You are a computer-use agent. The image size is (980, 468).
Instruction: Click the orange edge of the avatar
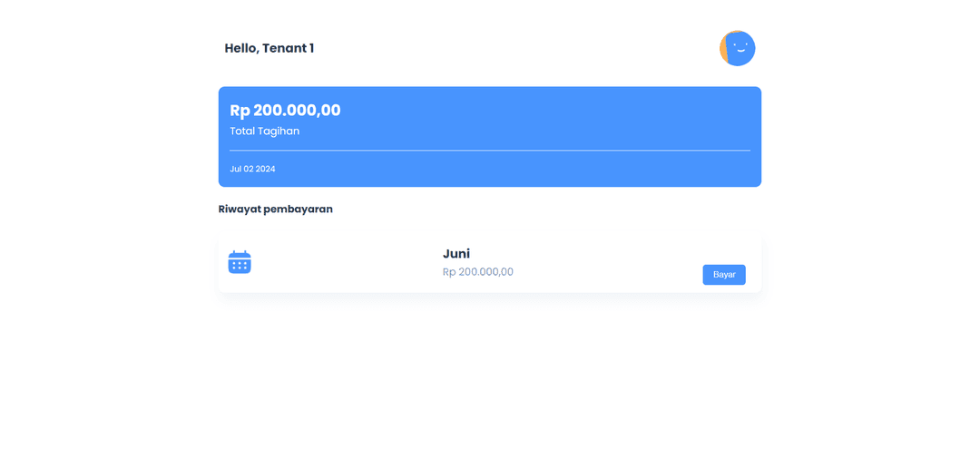(723, 49)
